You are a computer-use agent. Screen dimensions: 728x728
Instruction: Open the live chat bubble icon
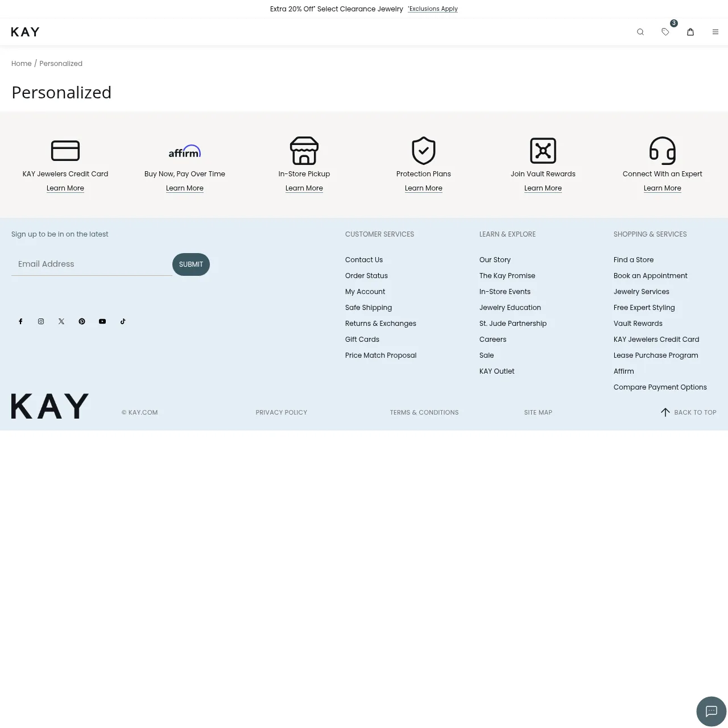[x=712, y=711]
